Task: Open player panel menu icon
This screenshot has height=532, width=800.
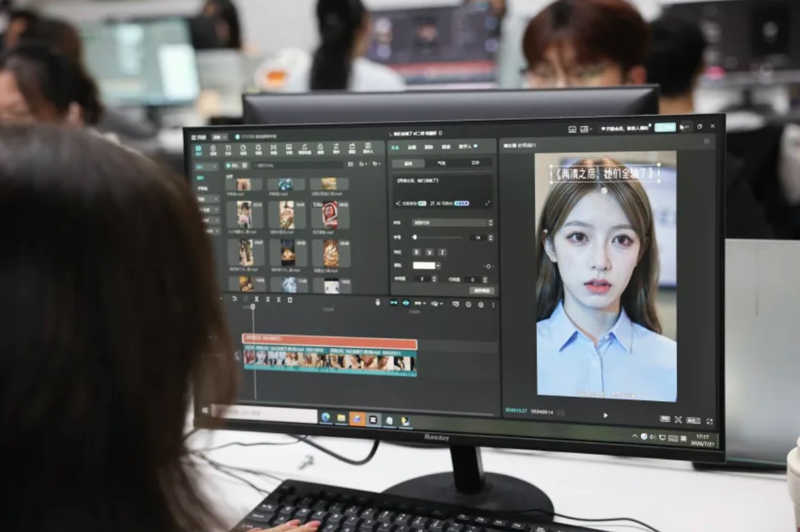Action: pos(707,141)
